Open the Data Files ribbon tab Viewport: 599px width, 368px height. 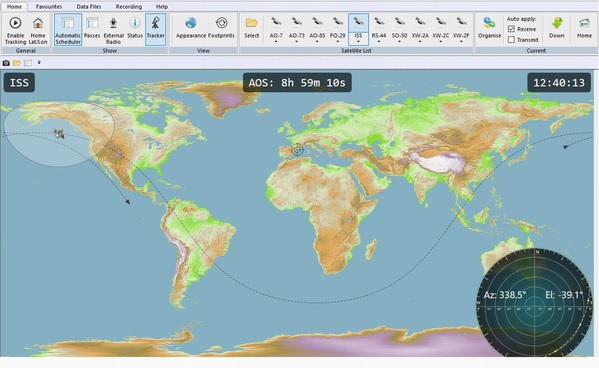tap(89, 6)
